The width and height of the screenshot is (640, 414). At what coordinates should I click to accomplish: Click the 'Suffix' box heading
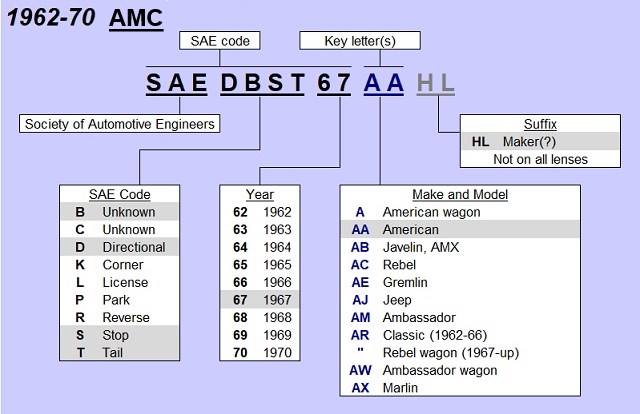[x=540, y=124]
